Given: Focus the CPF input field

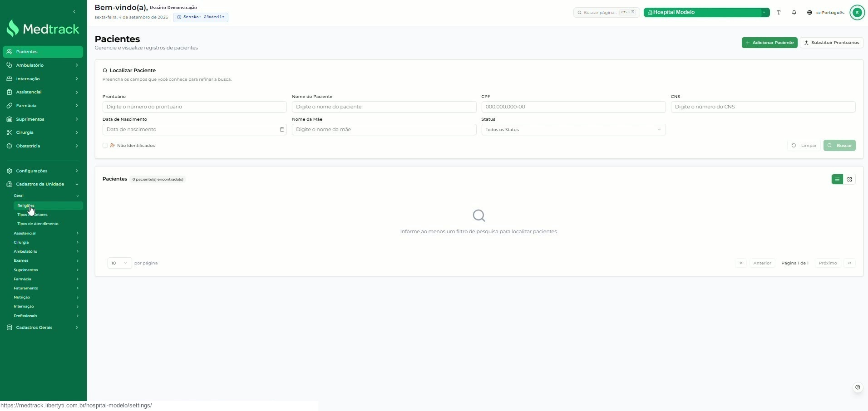Looking at the screenshot, I should (x=573, y=107).
